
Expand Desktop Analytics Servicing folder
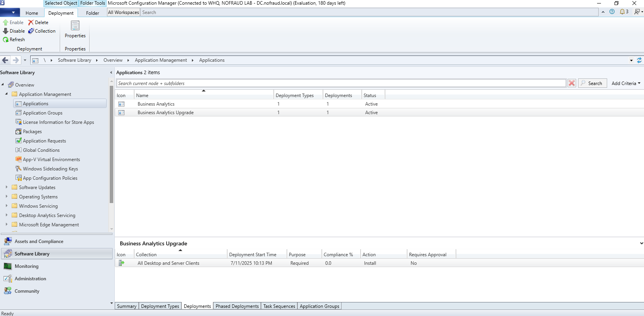pyautogui.click(x=7, y=215)
